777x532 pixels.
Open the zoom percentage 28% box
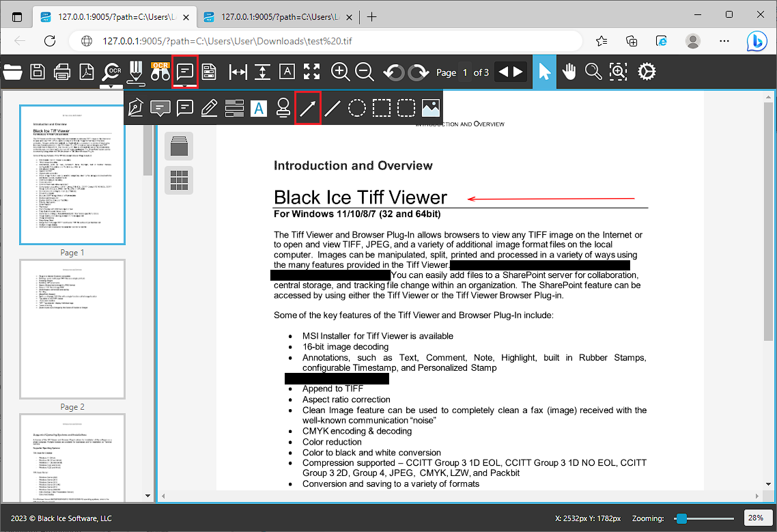point(755,518)
